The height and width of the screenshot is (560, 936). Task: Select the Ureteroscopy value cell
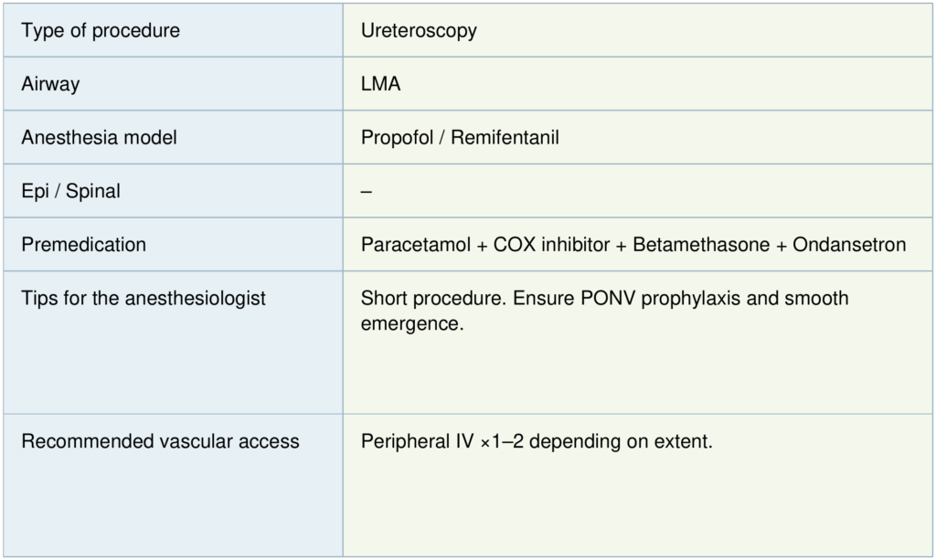[419, 31]
